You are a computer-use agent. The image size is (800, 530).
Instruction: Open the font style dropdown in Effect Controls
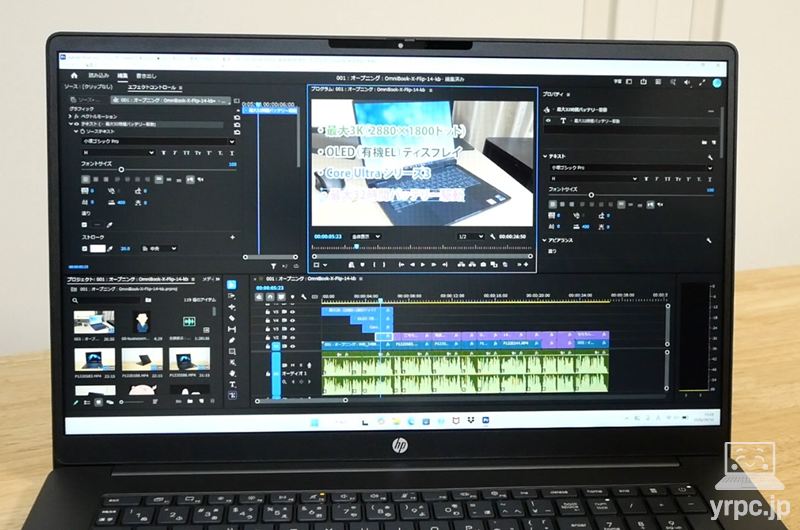click(118, 153)
